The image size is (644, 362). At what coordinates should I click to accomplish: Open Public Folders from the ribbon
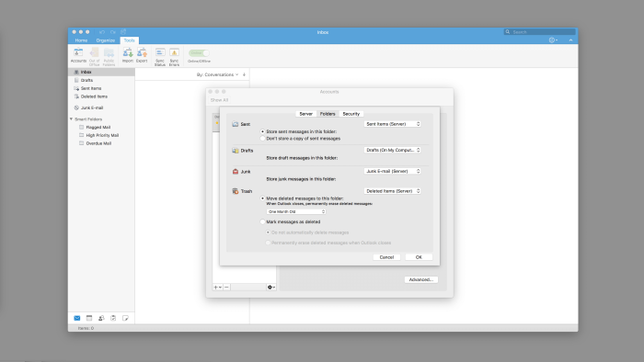[109, 57]
